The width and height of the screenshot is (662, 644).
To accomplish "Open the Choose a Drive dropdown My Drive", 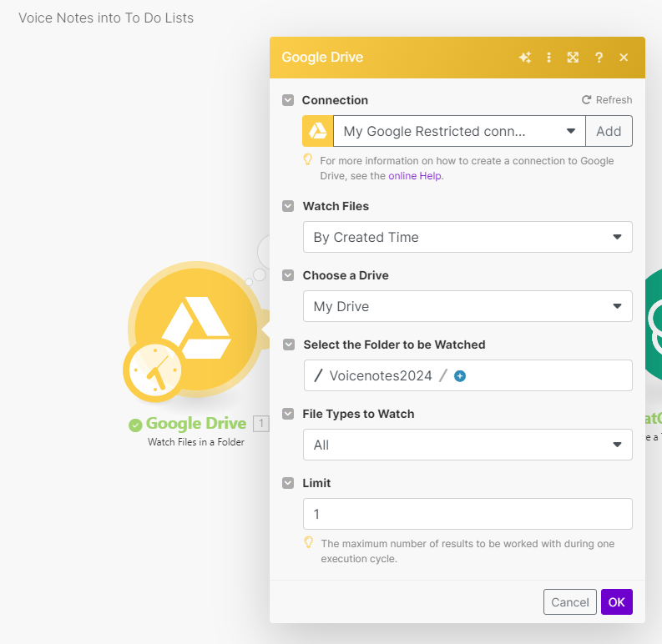I will pos(467,306).
